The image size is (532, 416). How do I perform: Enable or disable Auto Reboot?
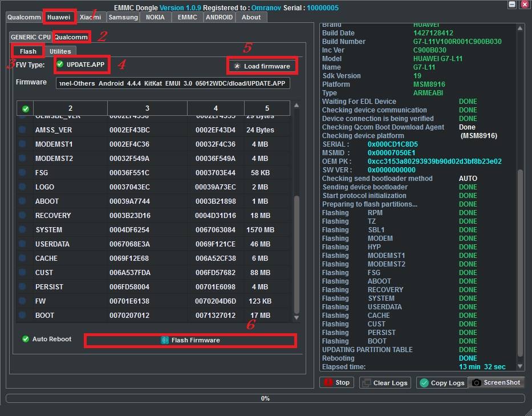[47, 339]
